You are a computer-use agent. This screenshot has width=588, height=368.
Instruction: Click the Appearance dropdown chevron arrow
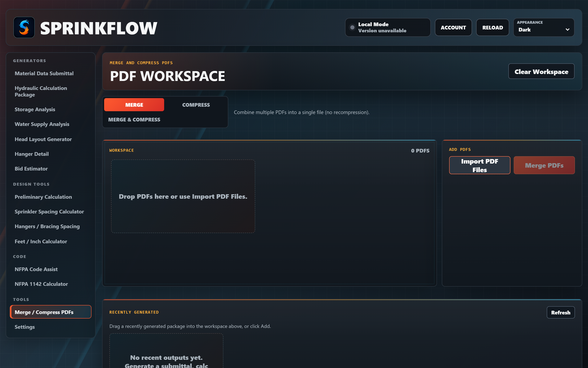[567, 30]
